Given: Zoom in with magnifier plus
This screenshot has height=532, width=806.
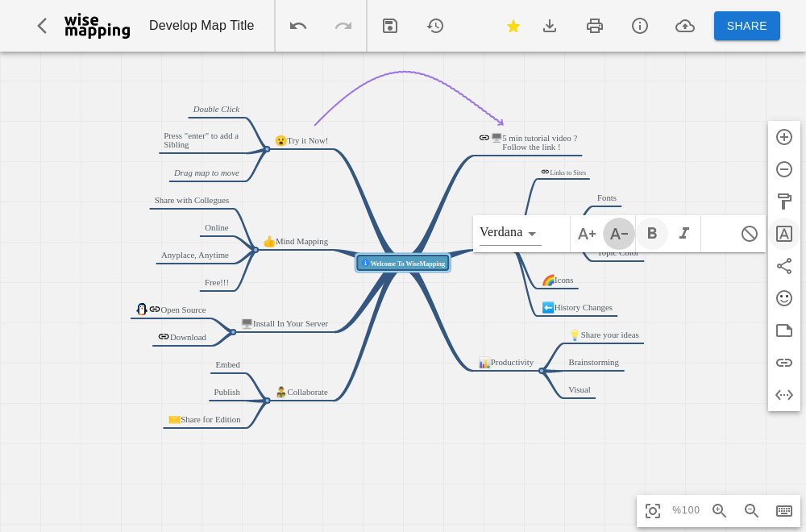Looking at the screenshot, I should click(719, 510).
